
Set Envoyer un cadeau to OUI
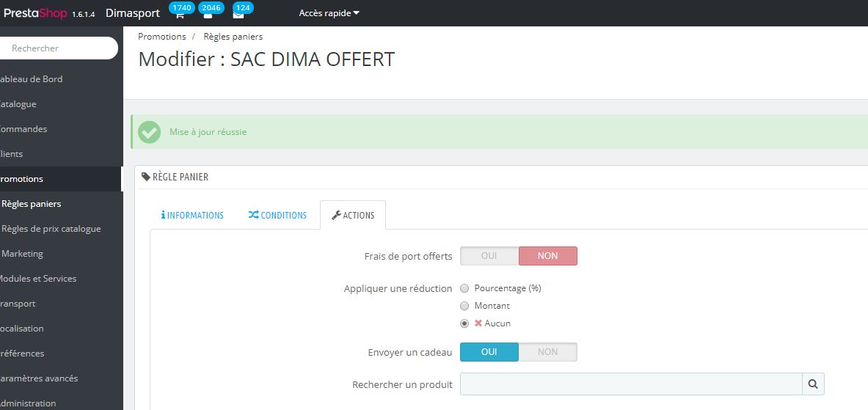(489, 352)
